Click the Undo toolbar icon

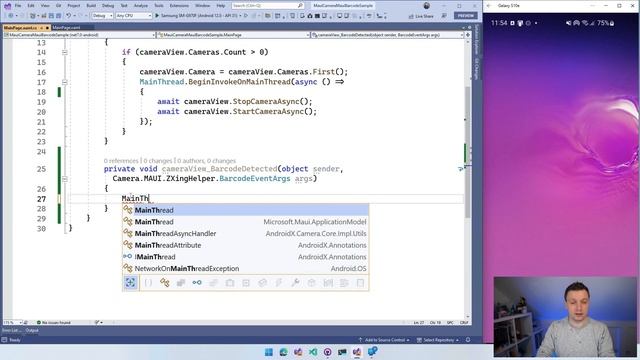click(69, 16)
